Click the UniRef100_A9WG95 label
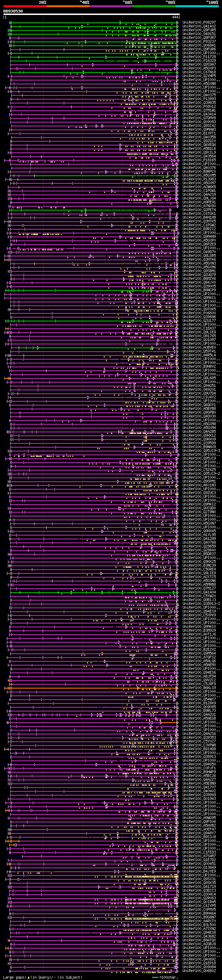This screenshot has width=222, height=980. click(x=199, y=818)
